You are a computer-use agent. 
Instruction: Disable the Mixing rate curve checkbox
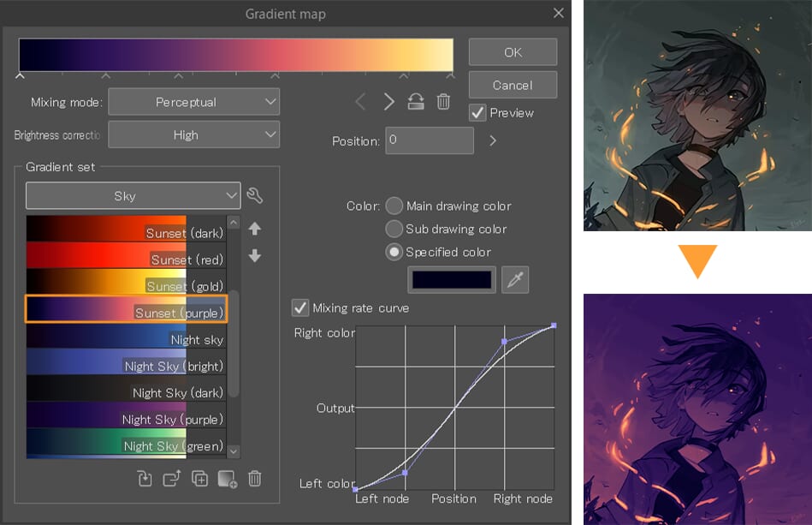point(300,307)
